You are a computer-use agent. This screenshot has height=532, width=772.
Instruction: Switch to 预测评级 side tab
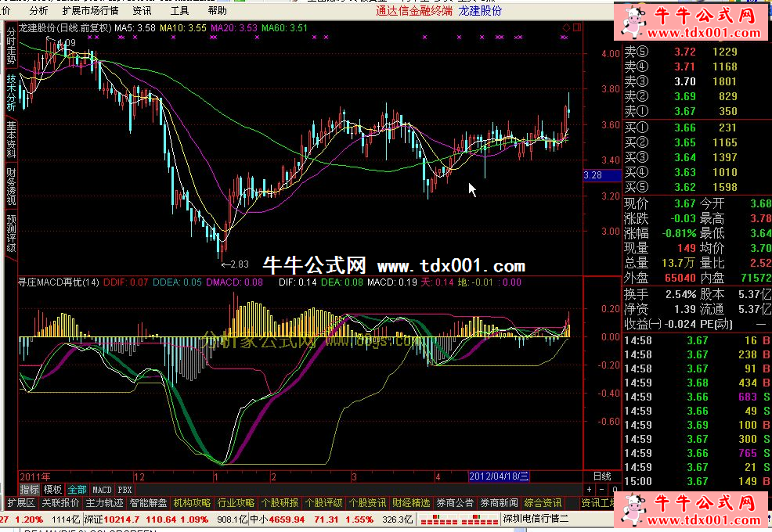[11, 233]
